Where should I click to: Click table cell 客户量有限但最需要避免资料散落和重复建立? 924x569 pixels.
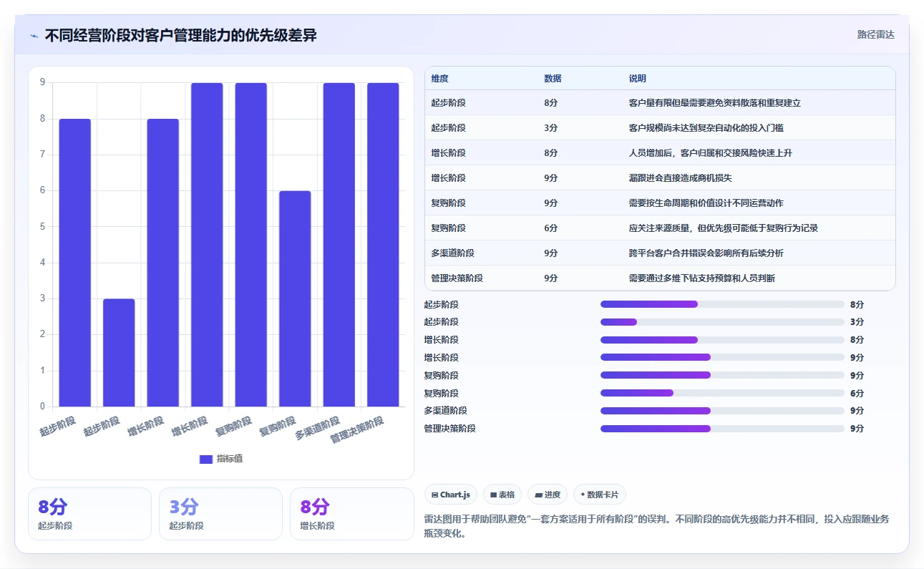pyautogui.click(x=714, y=103)
